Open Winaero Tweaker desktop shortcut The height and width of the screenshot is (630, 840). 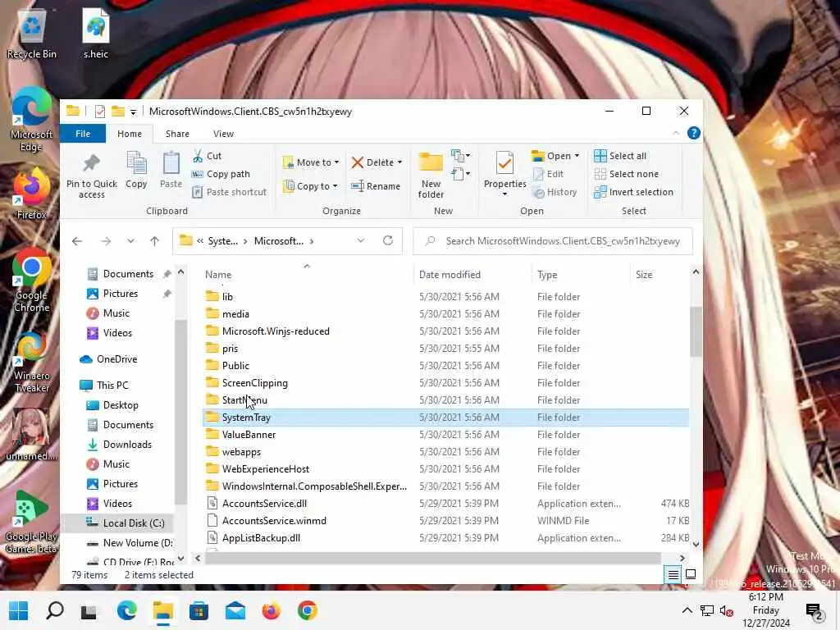coord(32,362)
